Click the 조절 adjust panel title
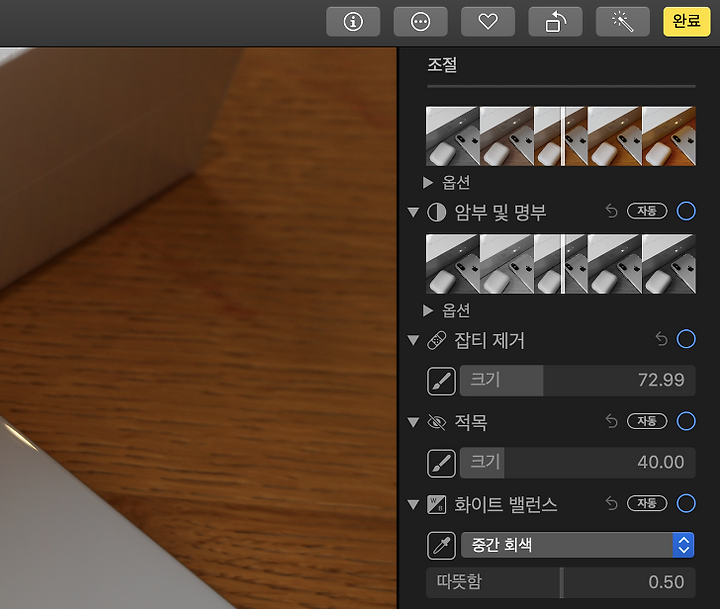The image size is (720, 609). 442,64
